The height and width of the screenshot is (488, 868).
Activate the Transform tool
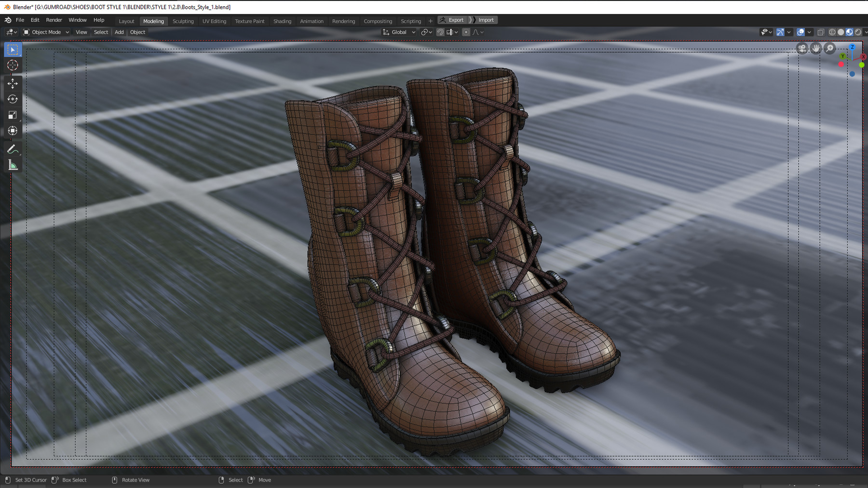tap(13, 131)
